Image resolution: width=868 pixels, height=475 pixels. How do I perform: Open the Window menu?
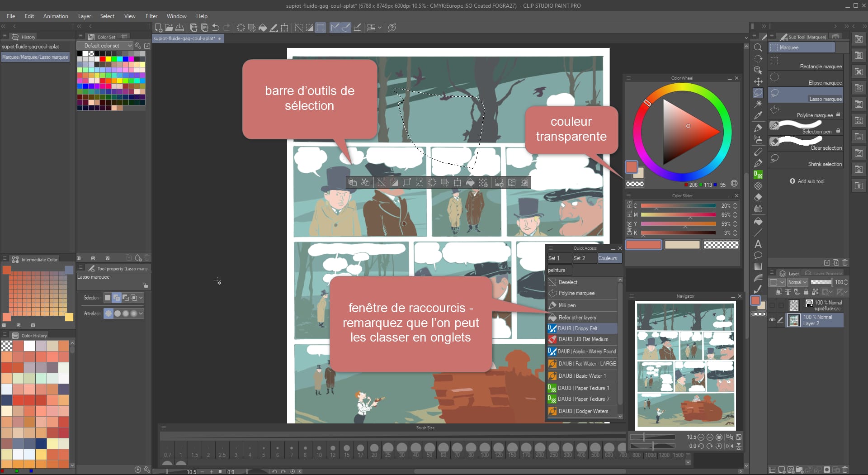click(176, 16)
